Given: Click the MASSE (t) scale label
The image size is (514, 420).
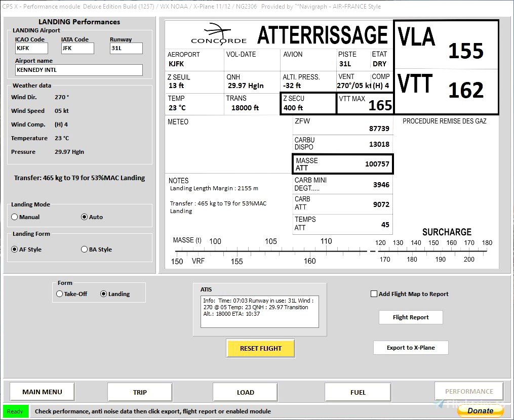Looking at the screenshot, I should [x=187, y=240].
